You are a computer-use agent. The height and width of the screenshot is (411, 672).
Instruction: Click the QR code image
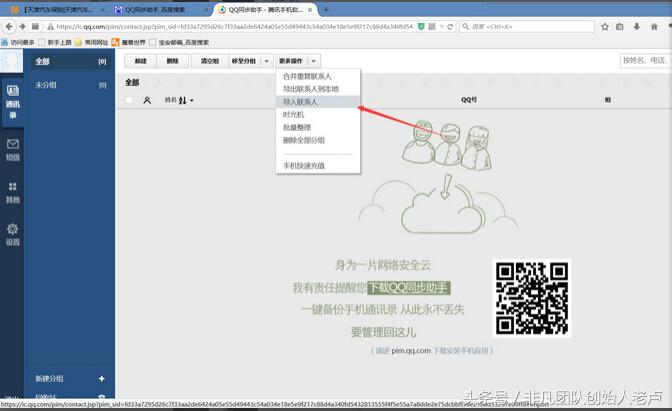[532, 298]
